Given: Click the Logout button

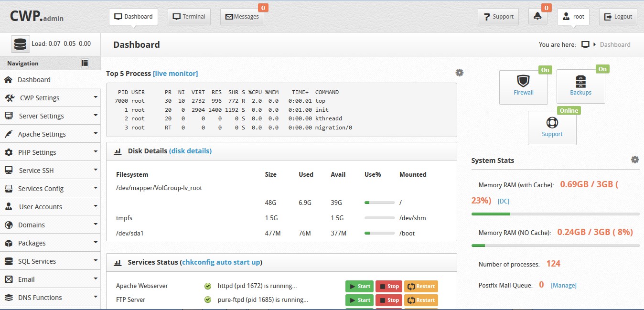Looking at the screenshot, I should [x=618, y=16].
